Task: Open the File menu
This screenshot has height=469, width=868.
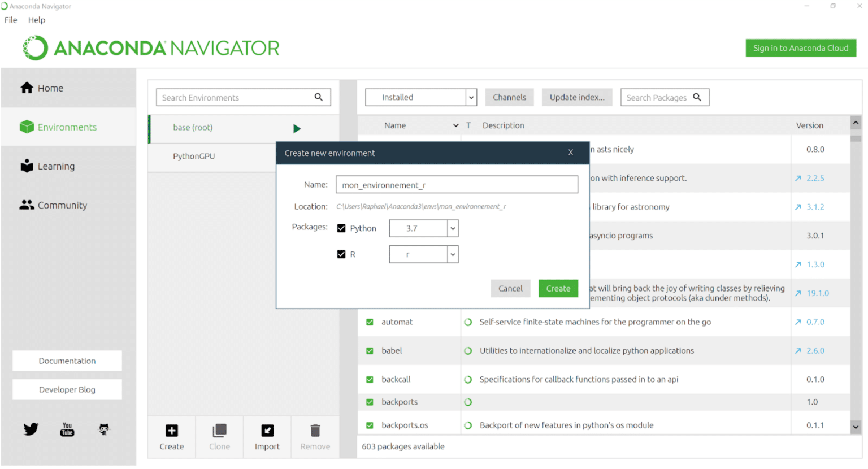Action: pos(10,20)
